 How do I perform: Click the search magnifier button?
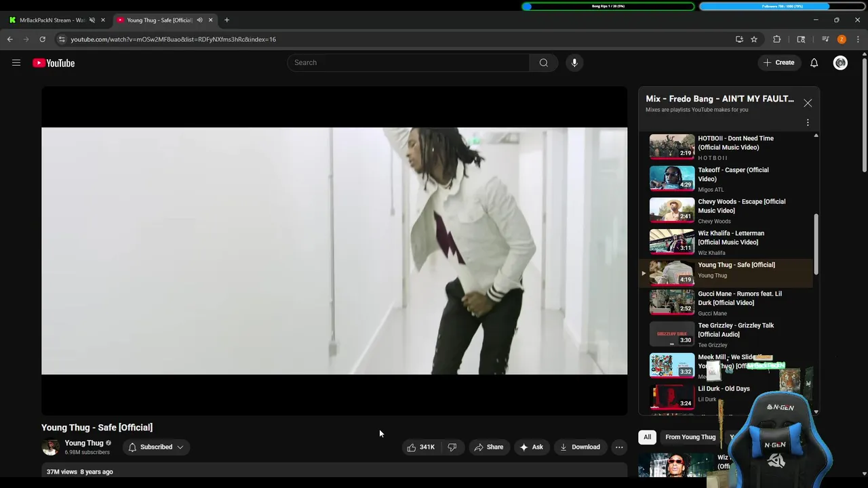544,62
